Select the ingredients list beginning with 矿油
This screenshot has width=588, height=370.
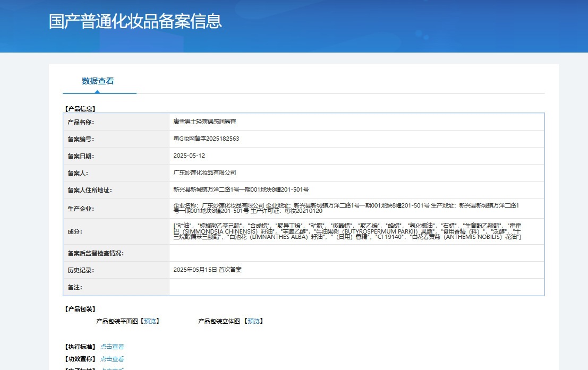point(347,231)
